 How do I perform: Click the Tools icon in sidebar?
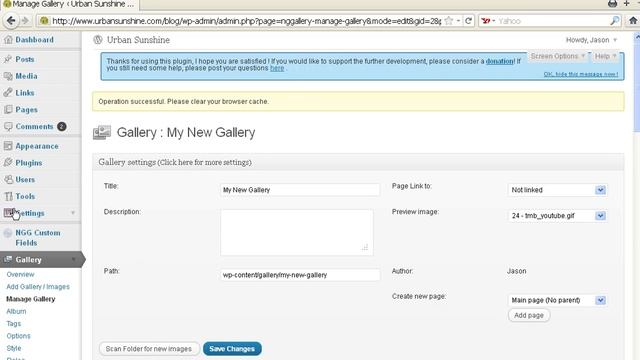[8, 196]
